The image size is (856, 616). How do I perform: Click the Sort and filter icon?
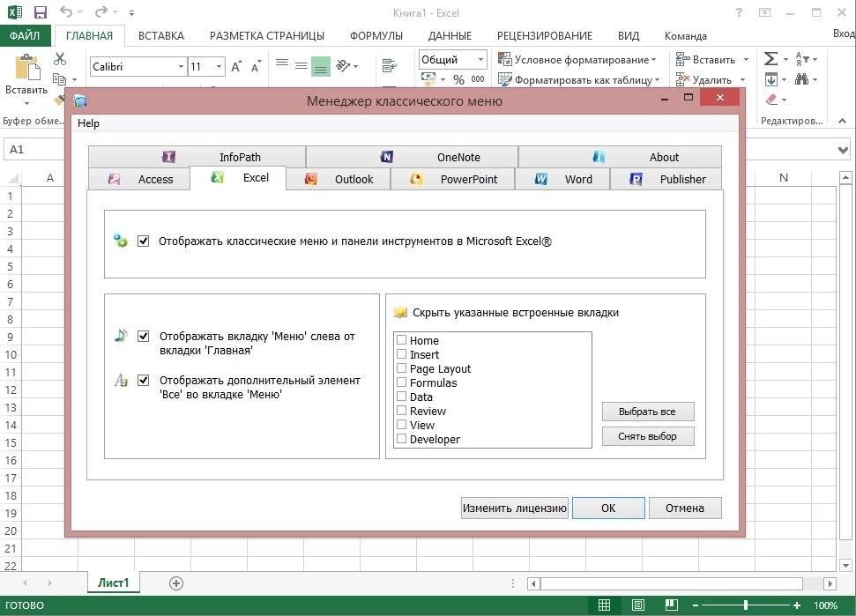point(802,59)
